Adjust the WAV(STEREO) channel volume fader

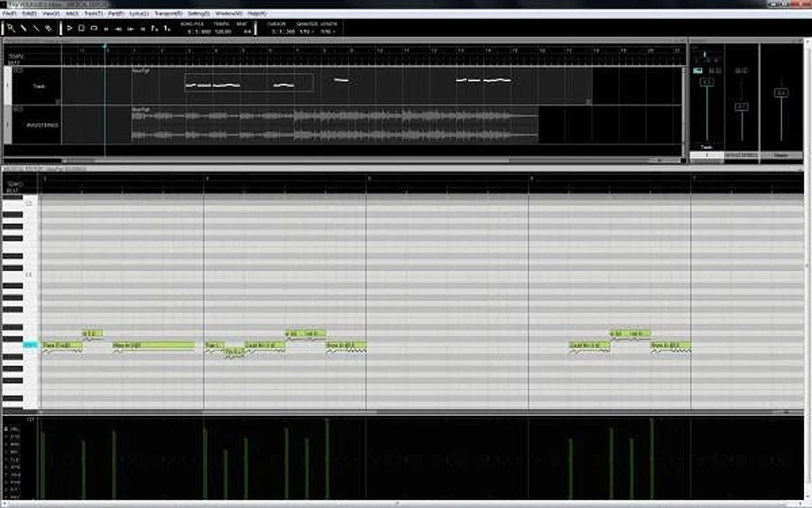[742, 106]
